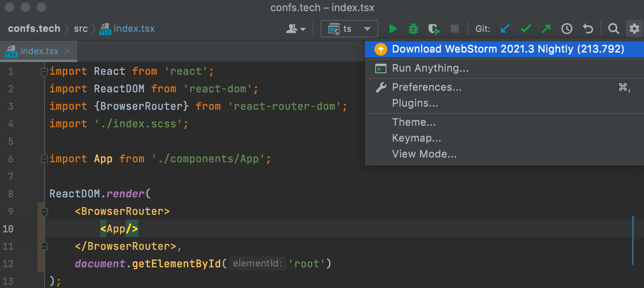Collapse the import block fold on line 1
644x288 pixels.
point(45,72)
